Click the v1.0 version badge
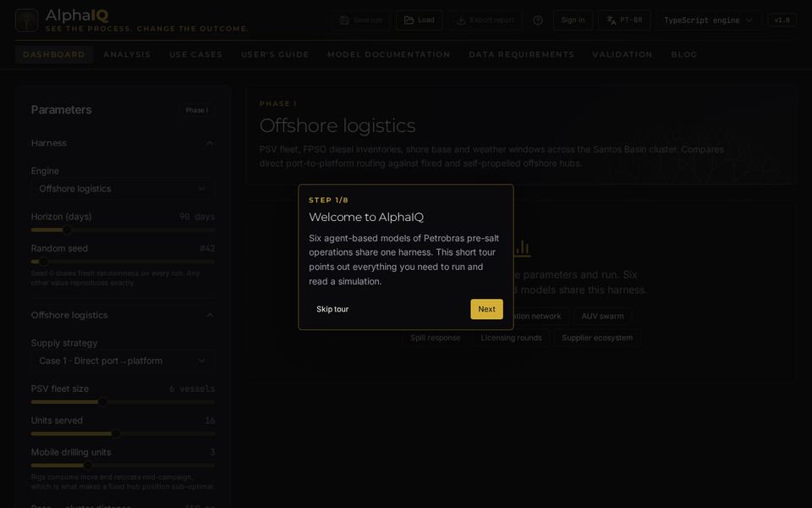 coord(782,20)
